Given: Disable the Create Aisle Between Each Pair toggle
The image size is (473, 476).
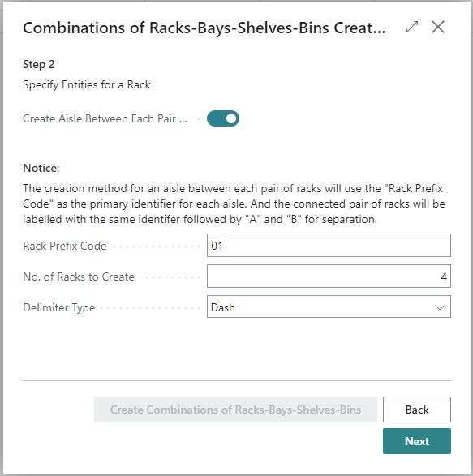Looking at the screenshot, I should point(223,118).
